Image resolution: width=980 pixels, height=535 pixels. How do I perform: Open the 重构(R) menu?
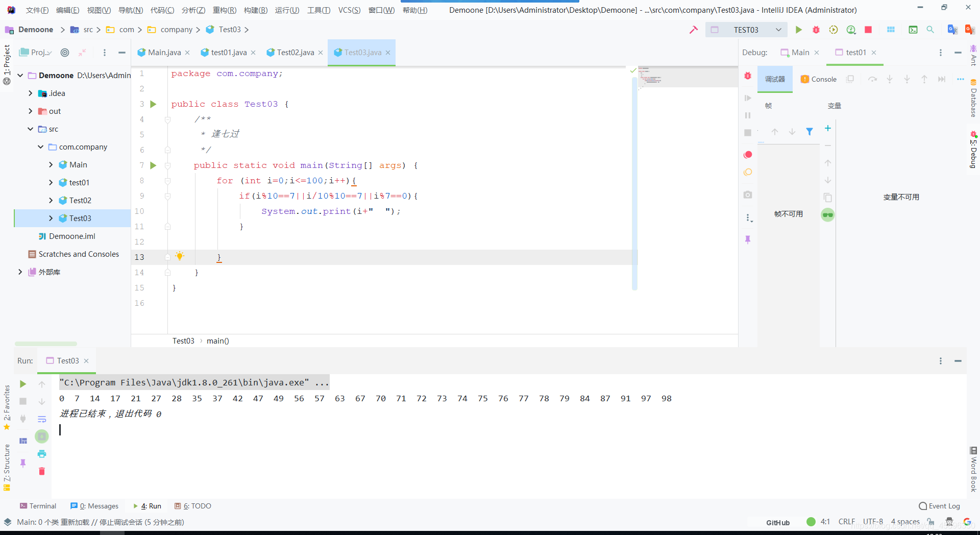(225, 10)
